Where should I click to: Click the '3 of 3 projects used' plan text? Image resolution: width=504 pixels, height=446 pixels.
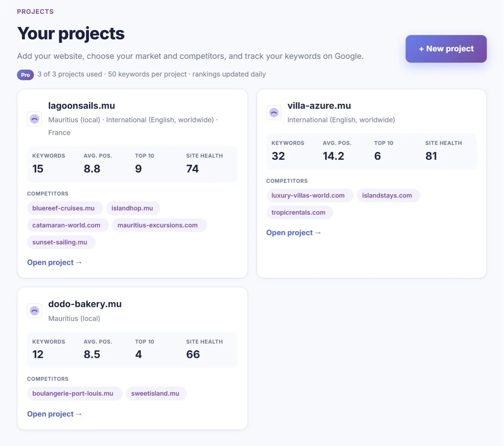click(70, 74)
